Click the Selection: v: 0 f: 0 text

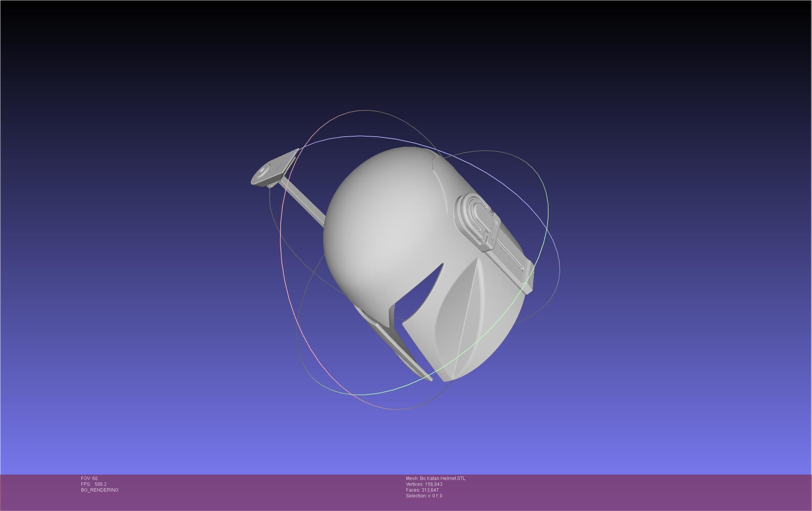(424, 496)
